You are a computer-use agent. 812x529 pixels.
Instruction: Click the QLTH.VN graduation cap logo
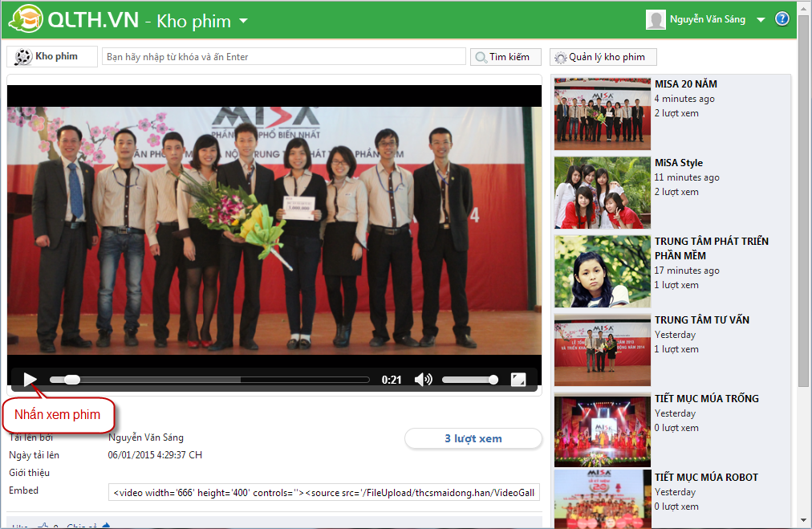[26, 19]
